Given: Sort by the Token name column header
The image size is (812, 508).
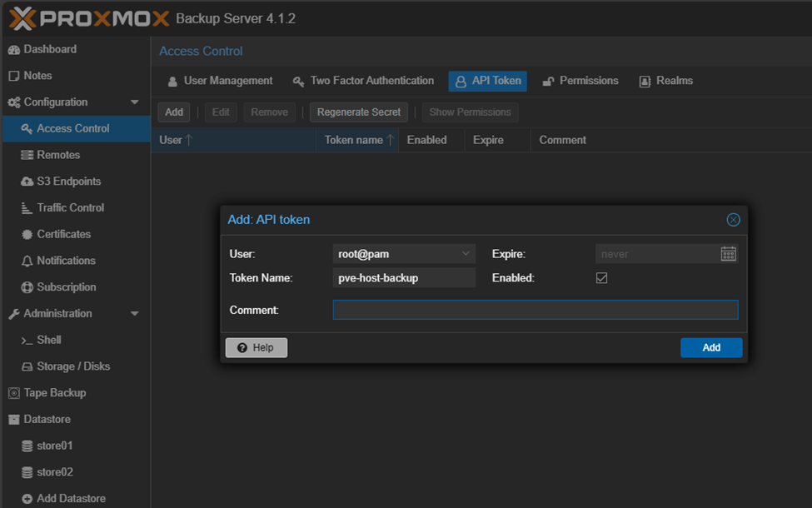Looking at the screenshot, I should (354, 140).
